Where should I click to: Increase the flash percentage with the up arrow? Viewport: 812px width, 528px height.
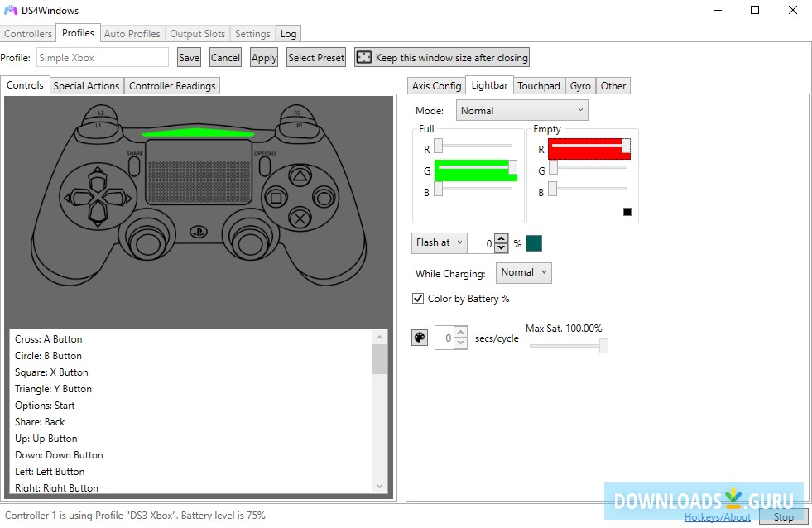point(502,238)
